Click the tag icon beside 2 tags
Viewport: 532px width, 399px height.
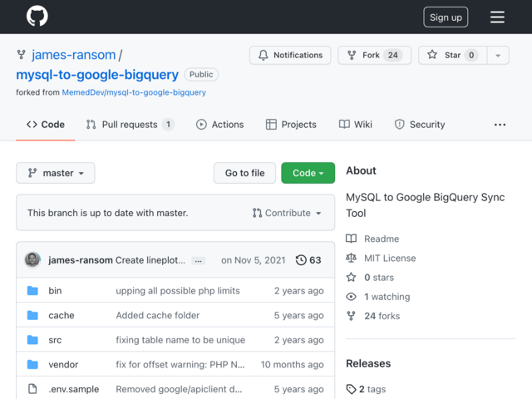[x=351, y=389]
